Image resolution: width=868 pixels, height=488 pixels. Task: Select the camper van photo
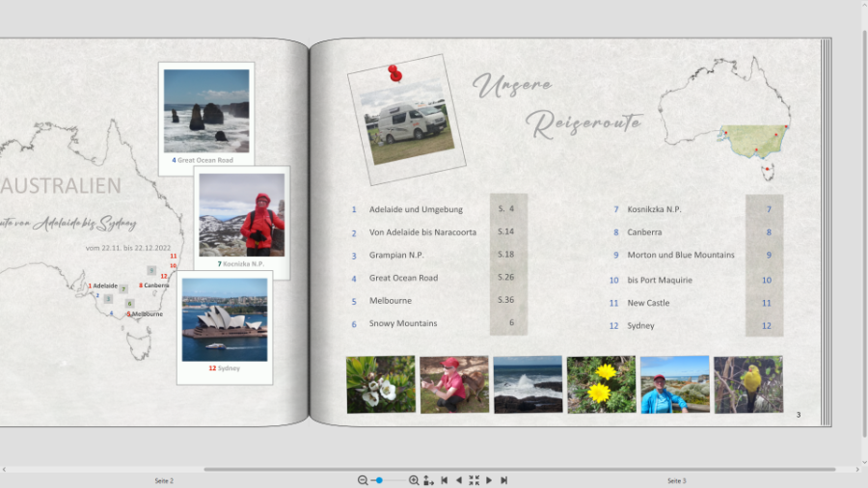pyautogui.click(x=407, y=118)
